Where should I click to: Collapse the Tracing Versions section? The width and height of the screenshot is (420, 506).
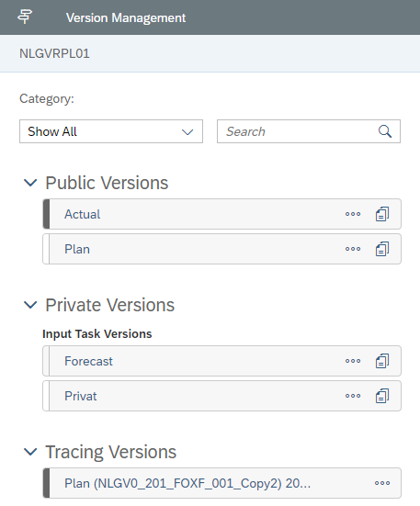point(30,452)
